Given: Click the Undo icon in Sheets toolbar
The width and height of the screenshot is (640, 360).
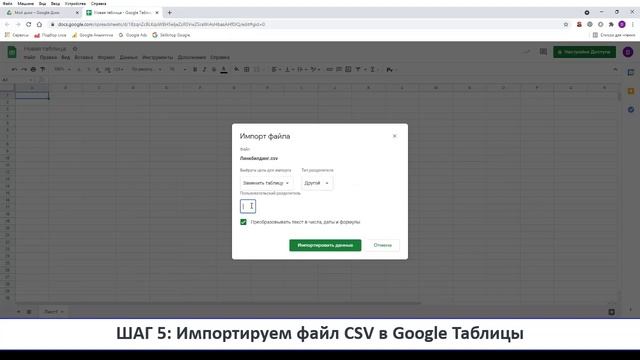Looking at the screenshot, I should pos(14,69).
